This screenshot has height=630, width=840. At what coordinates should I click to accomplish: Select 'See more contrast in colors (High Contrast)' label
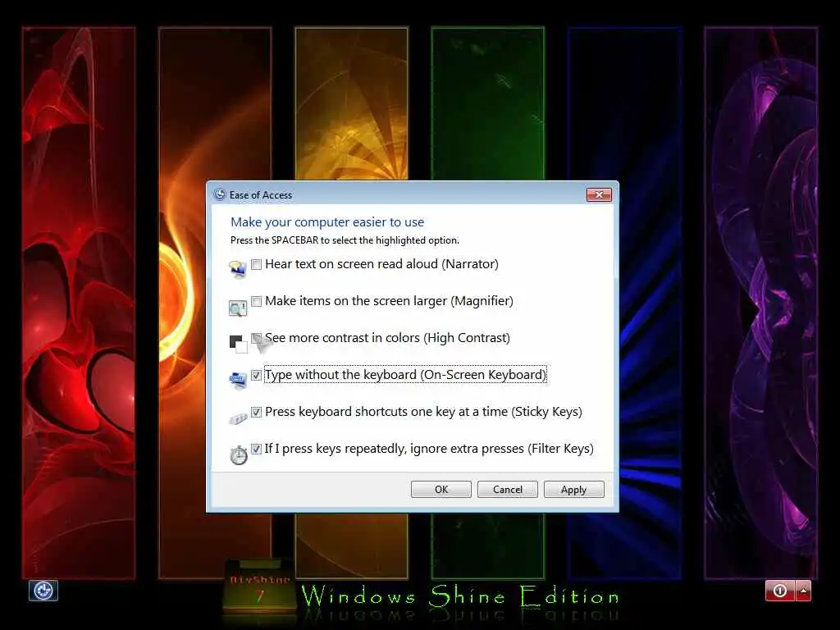388,338
